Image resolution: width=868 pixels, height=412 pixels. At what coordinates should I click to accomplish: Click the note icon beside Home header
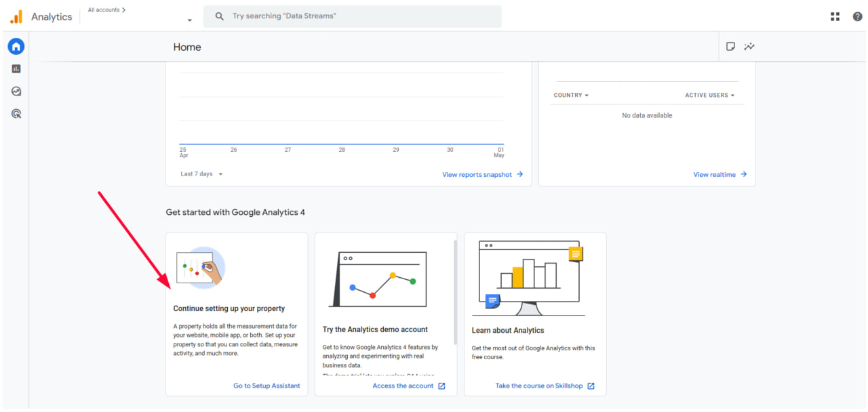tap(730, 47)
